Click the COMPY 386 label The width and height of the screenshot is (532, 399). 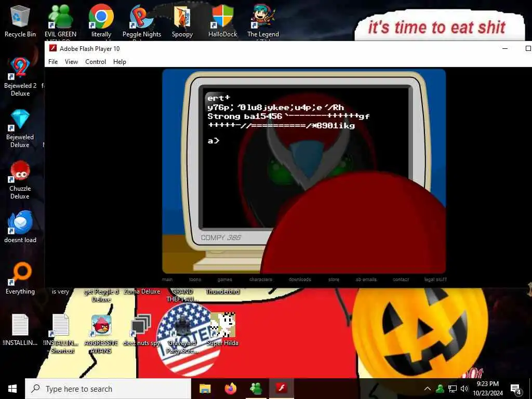pos(221,237)
